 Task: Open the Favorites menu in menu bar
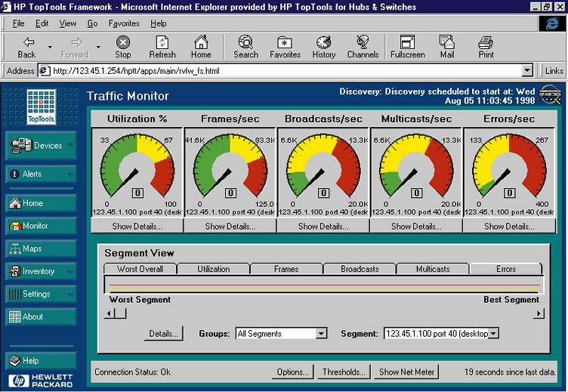click(x=124, y=23)
